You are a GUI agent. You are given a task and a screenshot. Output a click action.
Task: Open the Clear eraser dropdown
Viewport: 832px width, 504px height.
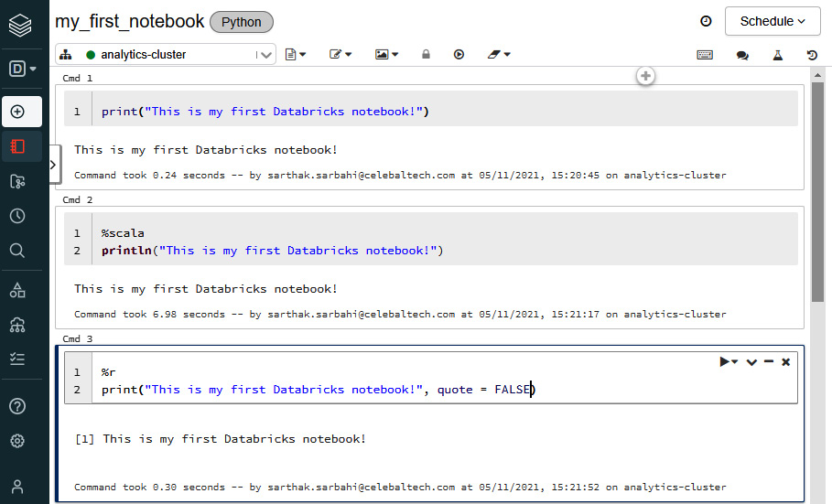pyautogui.click(x=499, y=54)
